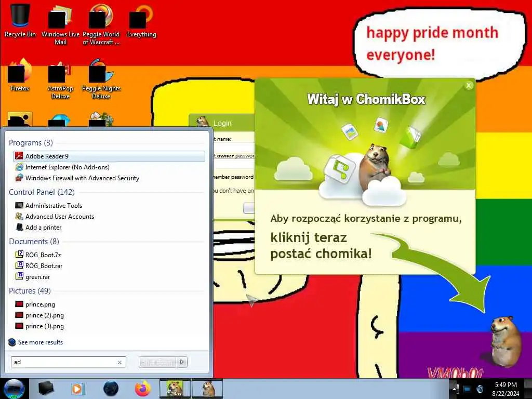Click the Shut down button
Viewport: 532px width, 399px height.
158,362
